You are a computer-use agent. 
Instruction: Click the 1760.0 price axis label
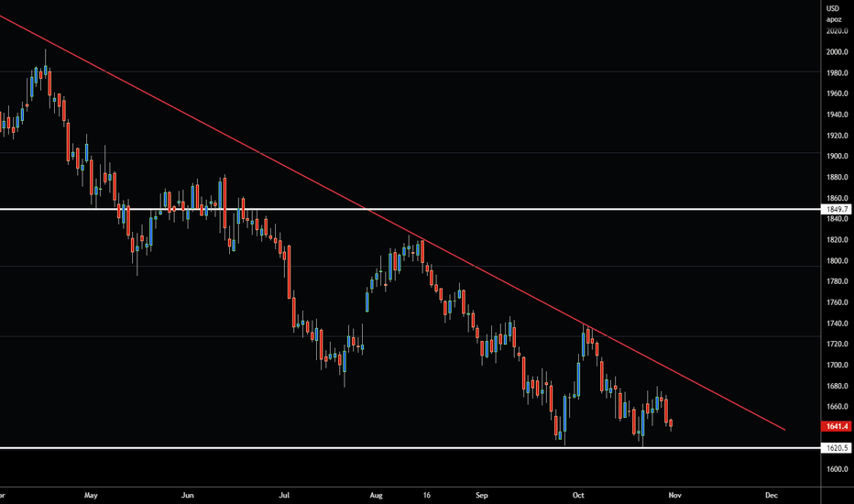838,302
